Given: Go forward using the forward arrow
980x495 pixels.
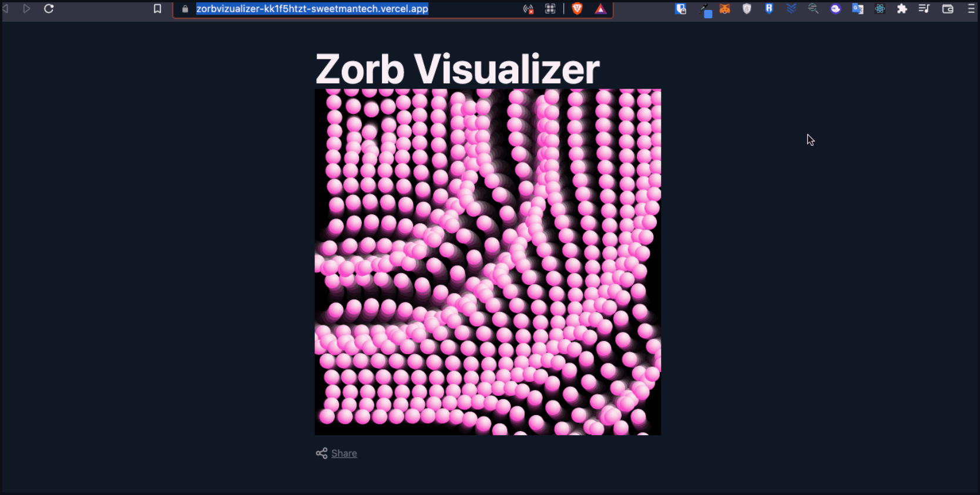Looking at the screenshot, I should 26,9.
